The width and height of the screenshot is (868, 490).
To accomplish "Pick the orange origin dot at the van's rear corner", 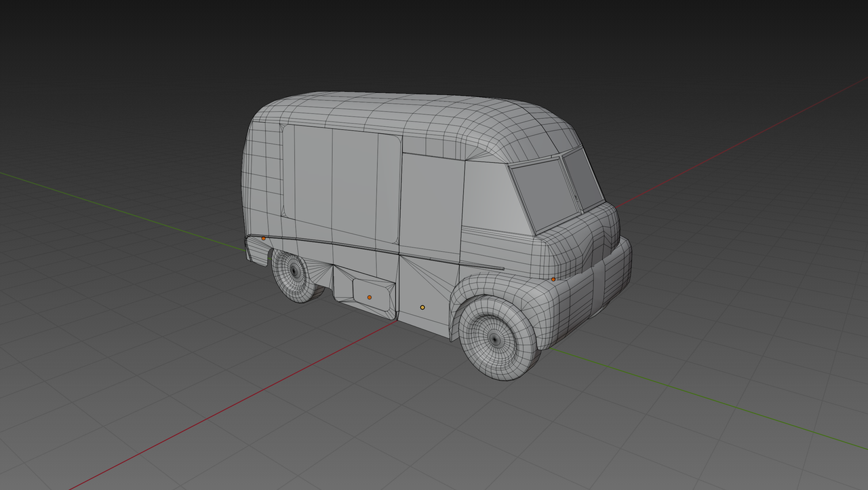I will [264, 238].
